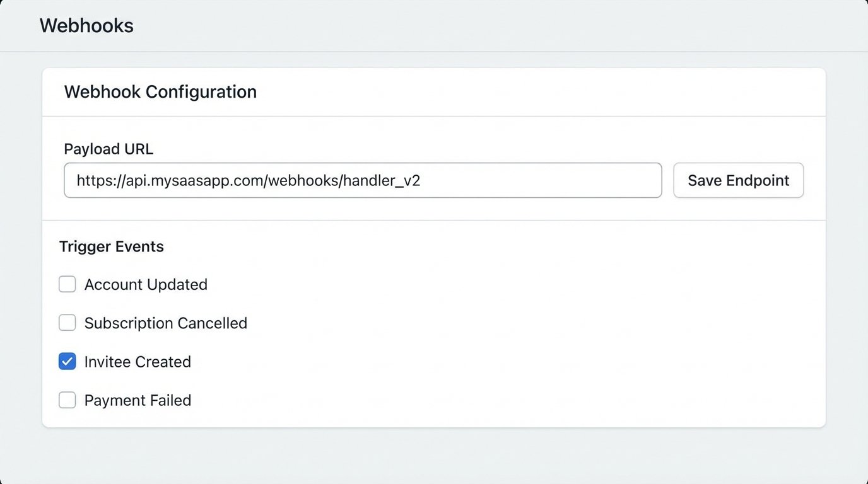Click the Webhook Configuration section title

(160, 91)
